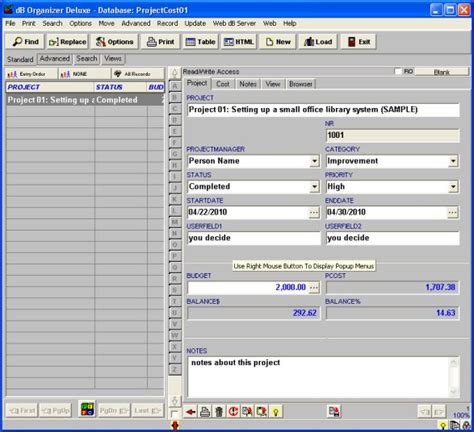Switch to the Browser tab

coord(301,84)
